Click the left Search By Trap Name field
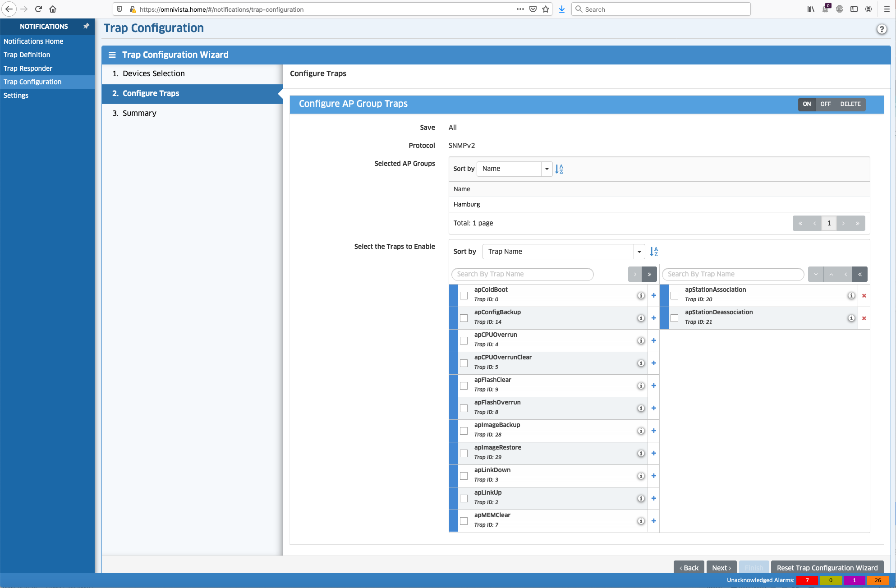Image resolution: width=896 pixels, height=588 pixels. tap(522, 274)
